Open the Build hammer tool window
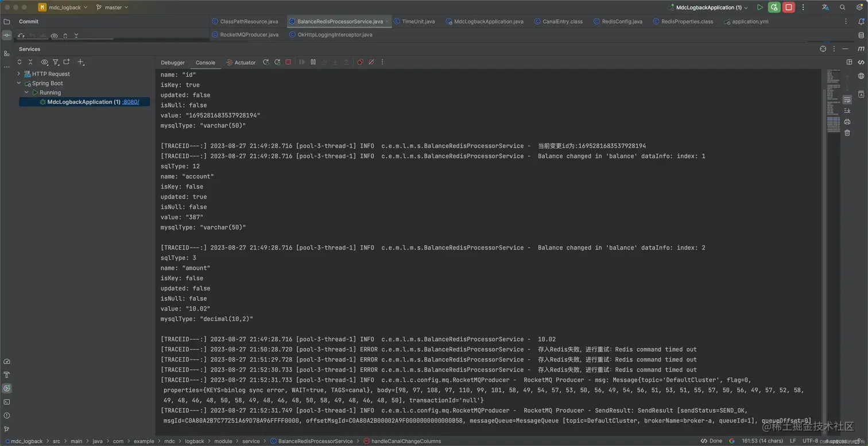Image resolution: width=868 pixels, height=446 pixels. 7,375
